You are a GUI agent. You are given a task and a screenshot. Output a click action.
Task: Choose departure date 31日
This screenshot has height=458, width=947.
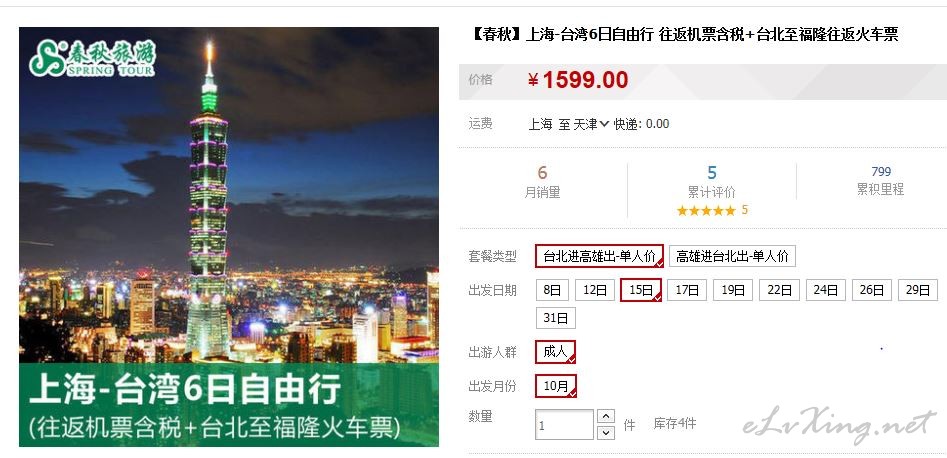[x=556, y=318]
